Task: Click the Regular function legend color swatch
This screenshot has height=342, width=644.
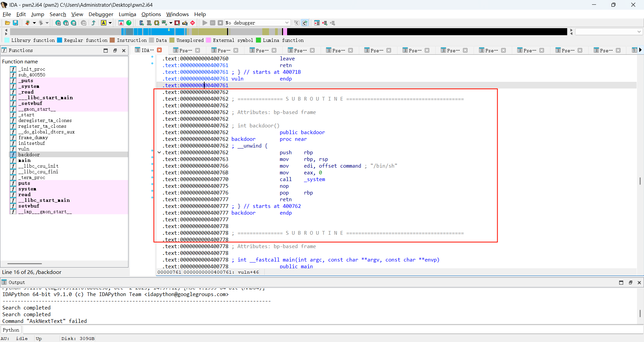Action: (x=60, y=40)
